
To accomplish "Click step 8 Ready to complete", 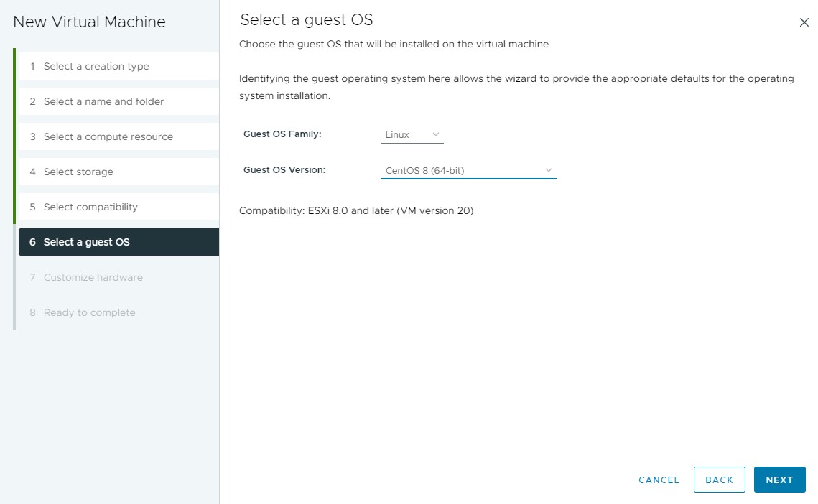I will tap(89, 312).
